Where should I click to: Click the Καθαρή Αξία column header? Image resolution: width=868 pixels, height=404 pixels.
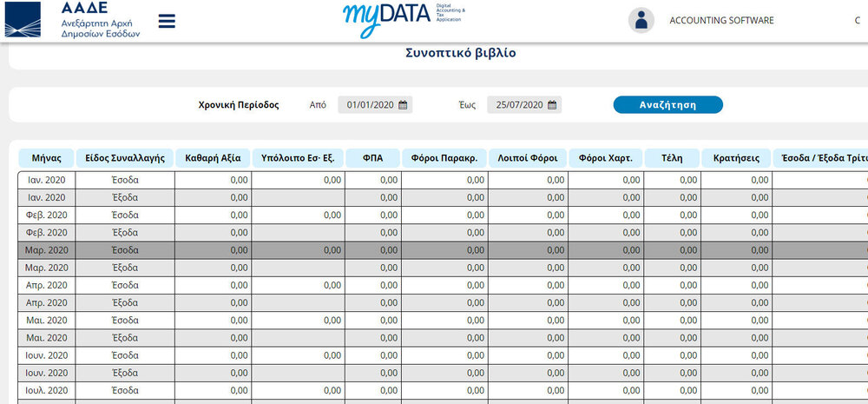click(213, 158)
